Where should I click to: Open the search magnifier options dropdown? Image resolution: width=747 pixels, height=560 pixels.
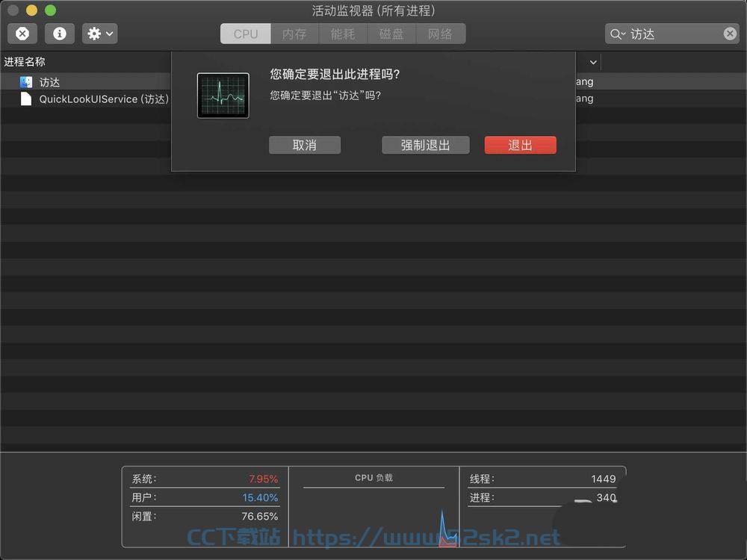pos(618,34)
